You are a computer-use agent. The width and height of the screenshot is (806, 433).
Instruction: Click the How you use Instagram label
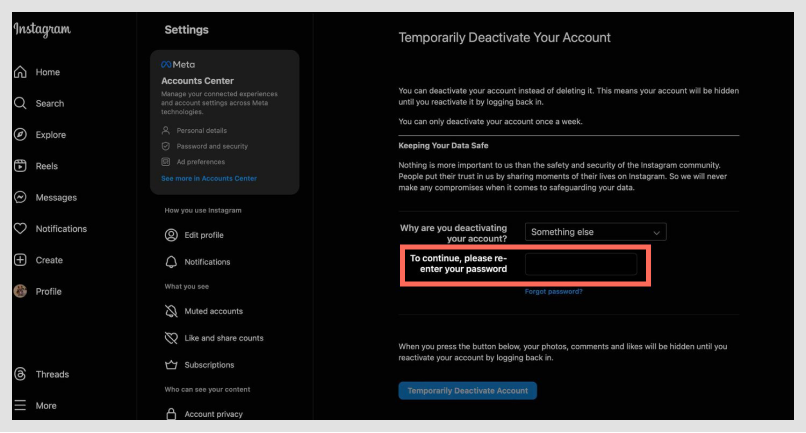pos(203,210)
